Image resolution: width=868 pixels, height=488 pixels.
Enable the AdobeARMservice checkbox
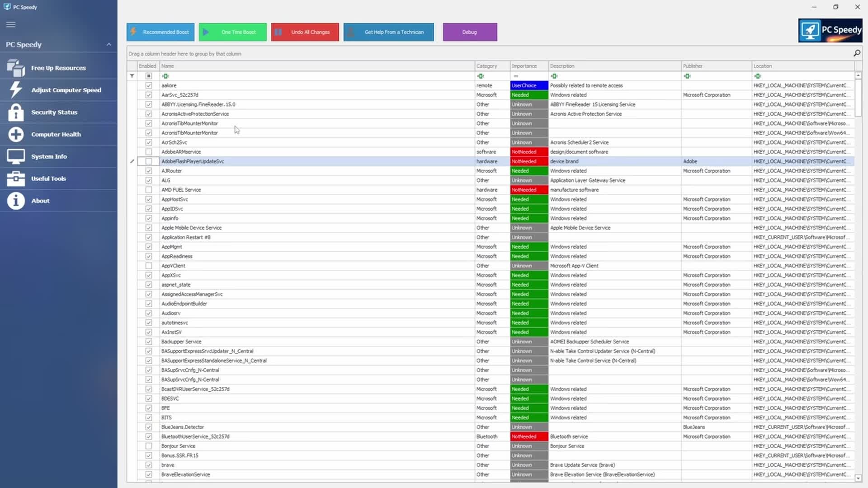point(148,152)
